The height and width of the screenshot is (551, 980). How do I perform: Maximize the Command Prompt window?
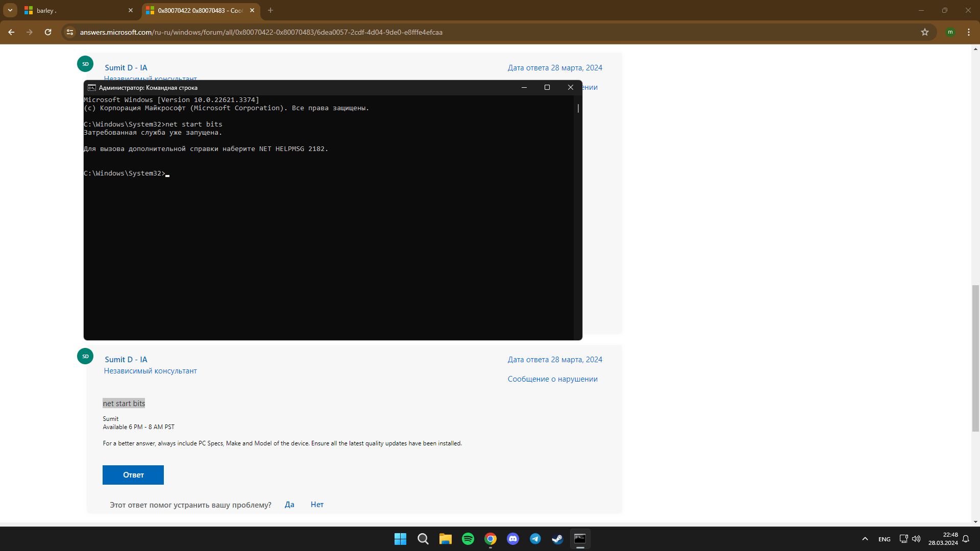(x=547, y=88)
